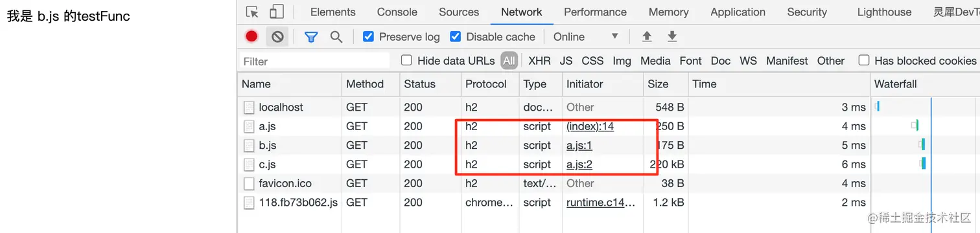Open the Online throttling dropdown
The width and height of the screenshot is (980, 233).
tap(586, 37)
